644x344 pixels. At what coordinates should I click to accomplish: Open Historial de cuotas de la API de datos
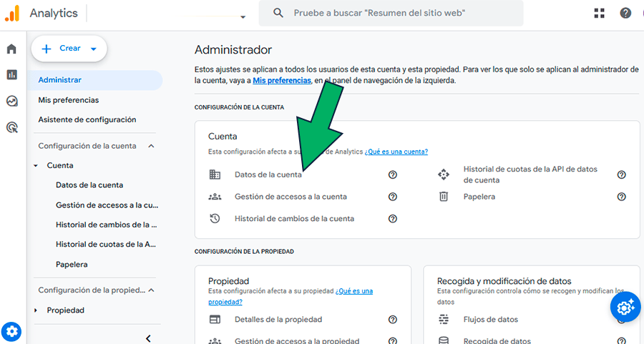[x=530, y=175]
